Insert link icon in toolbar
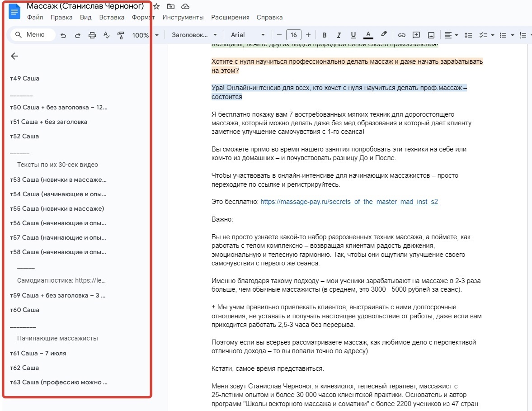Screen dimensions: 532x411 click(402, 35)
